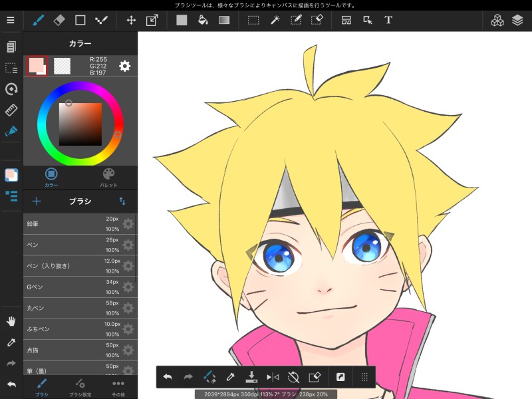This screenshot has height=399, width=532.
Task: Select the ペン（入り抜き）brush
Action: coord(80,266)
